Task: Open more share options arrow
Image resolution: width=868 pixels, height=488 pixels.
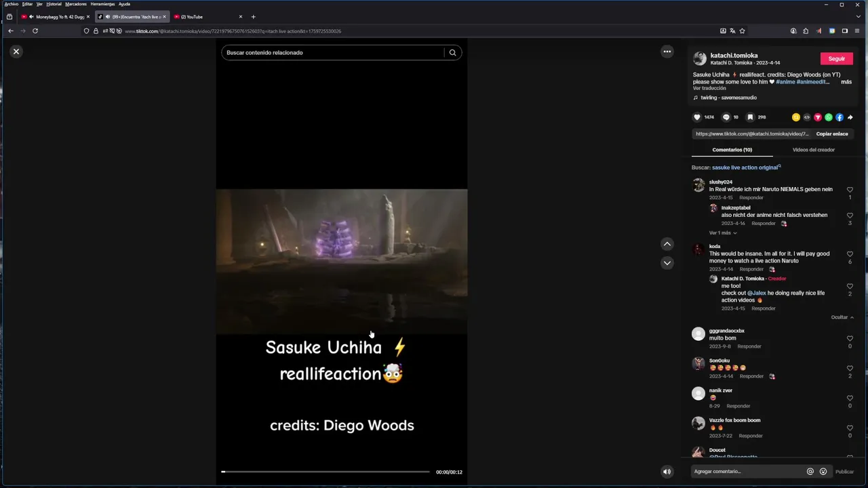Action: (x=850, y=117)
